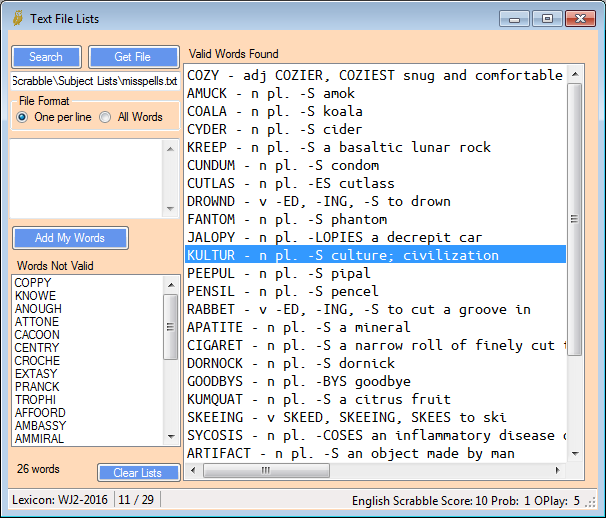Click the misspells.txt file path field
The width and height of the screenshot is (606, 518).
(x=95, y=81)
